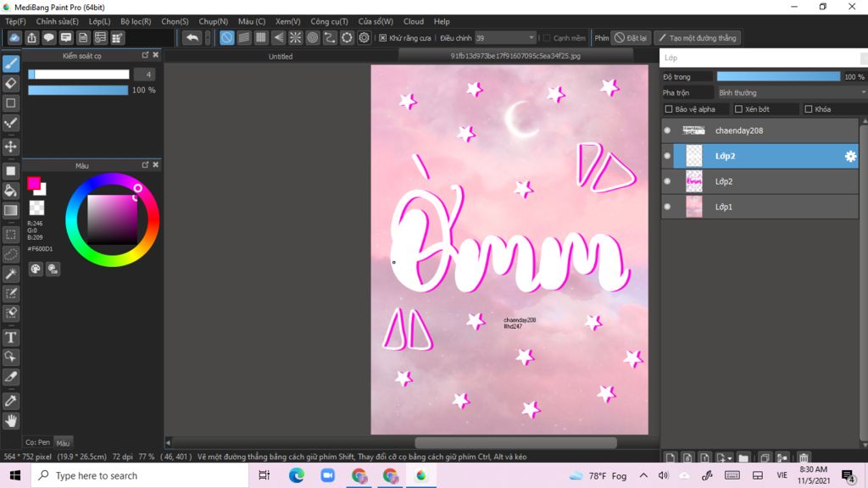Select the Selection Eraser tool
Screen dimensions: 868x488
(x=11, y=313)
